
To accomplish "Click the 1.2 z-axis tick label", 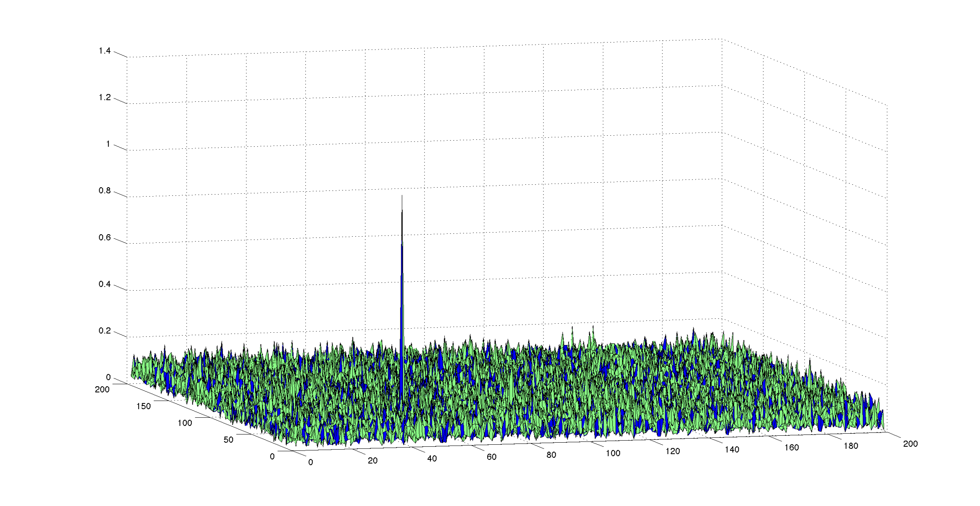I will (x=105, y=97).
